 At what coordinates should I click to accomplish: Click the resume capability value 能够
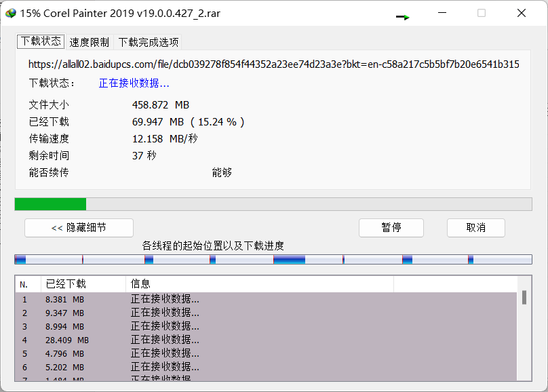[222, 172]
